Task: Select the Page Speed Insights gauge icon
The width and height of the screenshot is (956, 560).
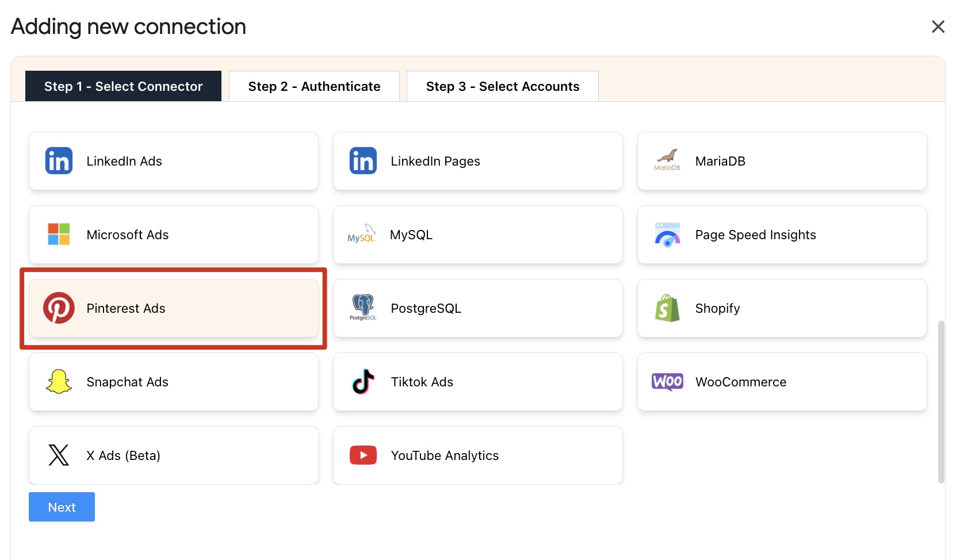Action: click(x=667, y=235)
